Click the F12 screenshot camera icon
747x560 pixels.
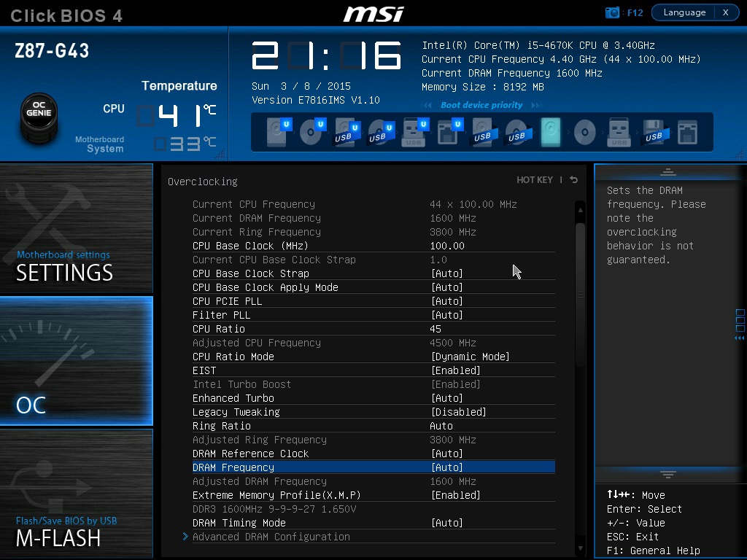[612, 12]
